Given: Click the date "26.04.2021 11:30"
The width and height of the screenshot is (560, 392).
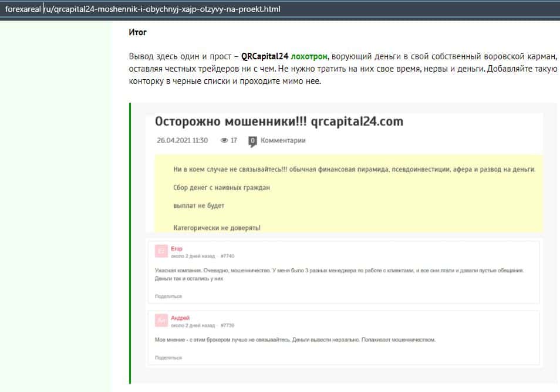Looking at the screenshot, I should 182,140.
